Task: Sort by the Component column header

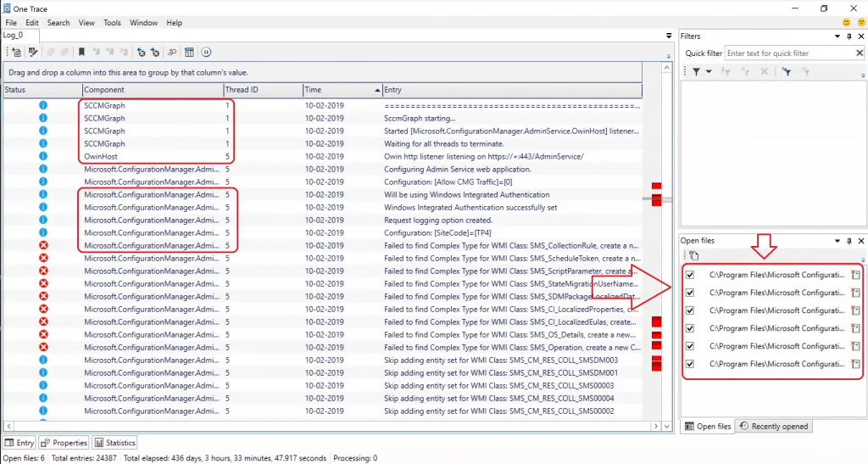Action: coord(153,90)
